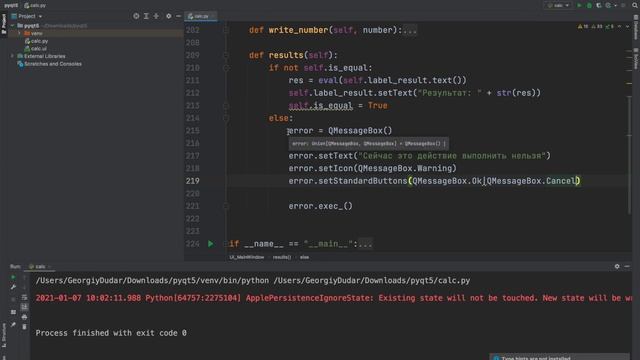Image resolution: width=640 pixels, height=360 pixels.
Task: Click Expand All icon in Project panel
Action: 146,16
